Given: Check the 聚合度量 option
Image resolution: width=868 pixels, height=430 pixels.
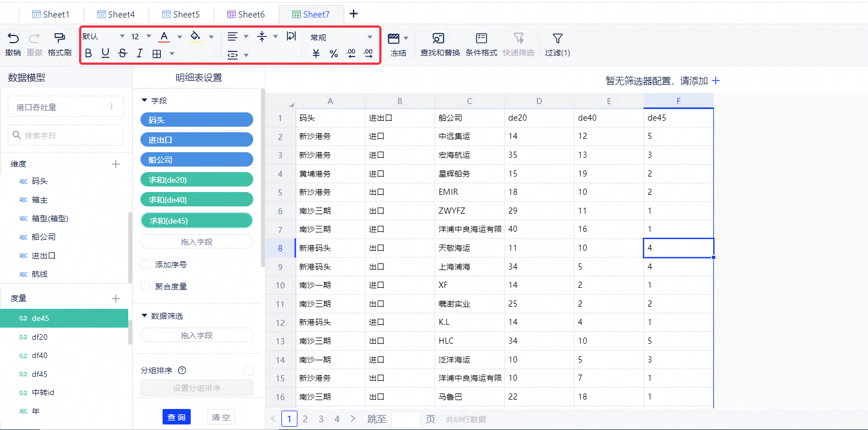Looking at the screenshot, I should click(145, 286).
